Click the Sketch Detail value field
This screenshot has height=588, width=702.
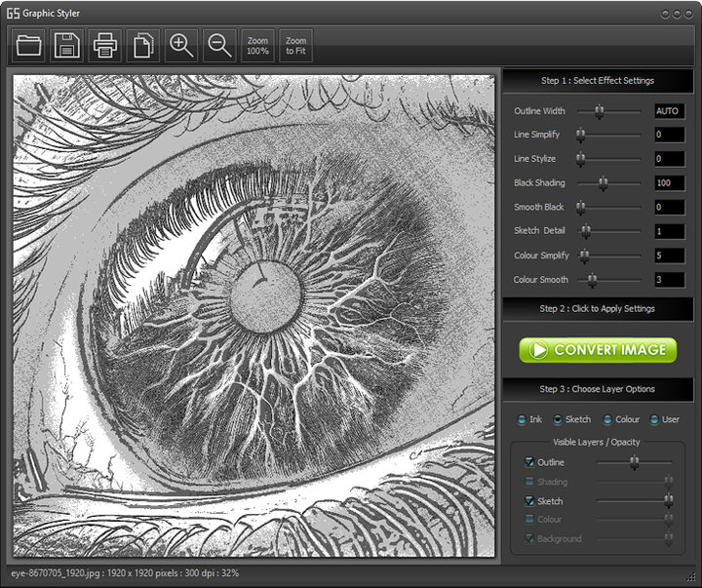click(x=669, y=231)
